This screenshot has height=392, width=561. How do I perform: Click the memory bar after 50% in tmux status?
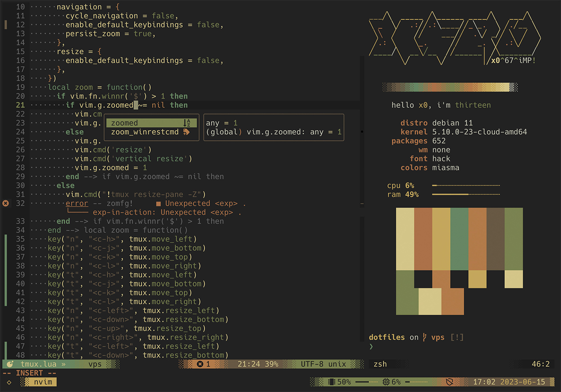point(366,382)
